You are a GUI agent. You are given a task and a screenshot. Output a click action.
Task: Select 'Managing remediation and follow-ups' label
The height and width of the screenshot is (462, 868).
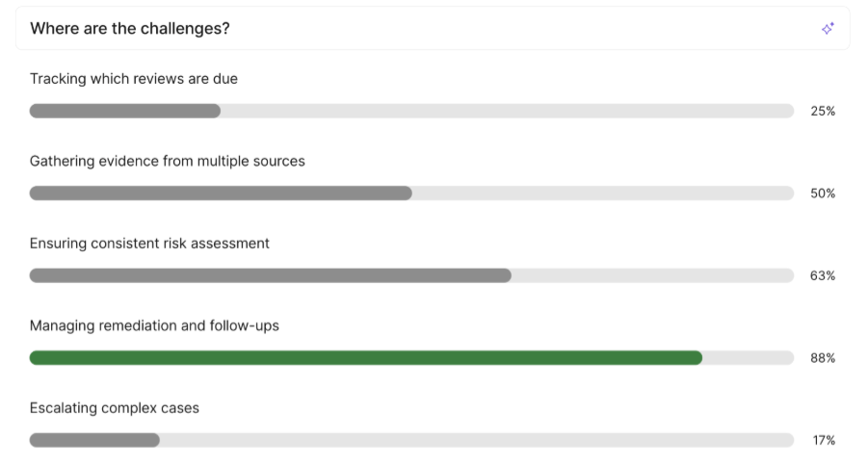(x=154, y=325)
